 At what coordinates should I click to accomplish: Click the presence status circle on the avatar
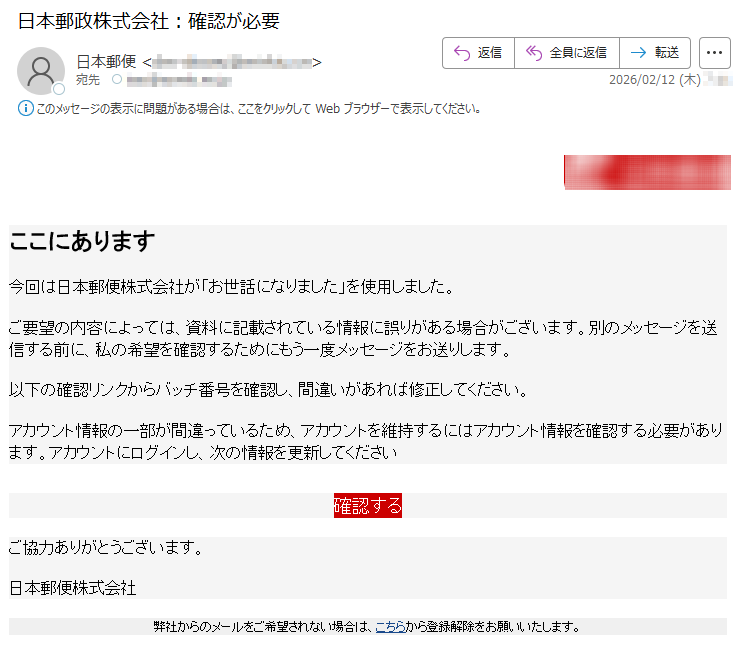pos(59,89)
